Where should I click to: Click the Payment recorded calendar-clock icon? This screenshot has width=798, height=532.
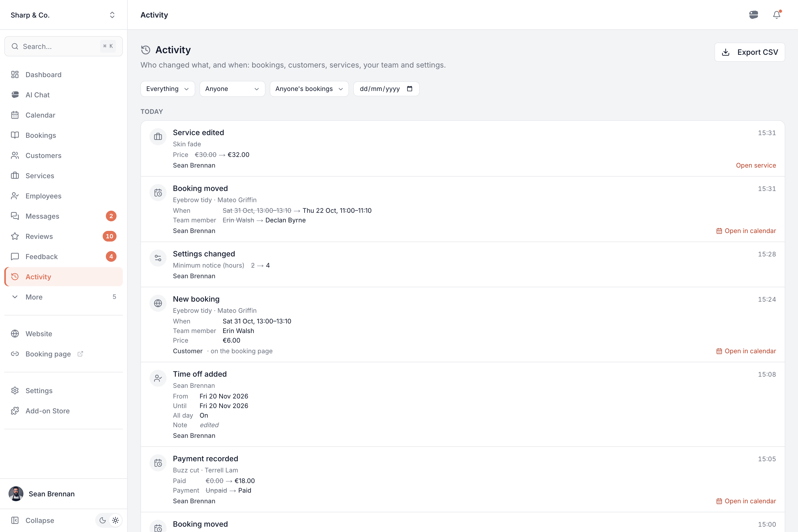pos(158,463)
